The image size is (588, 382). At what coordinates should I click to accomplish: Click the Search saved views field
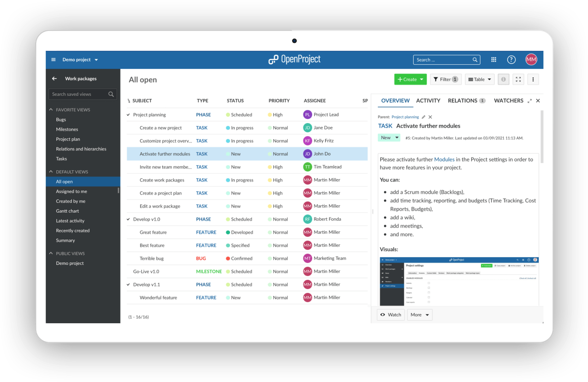click(79, 94)
